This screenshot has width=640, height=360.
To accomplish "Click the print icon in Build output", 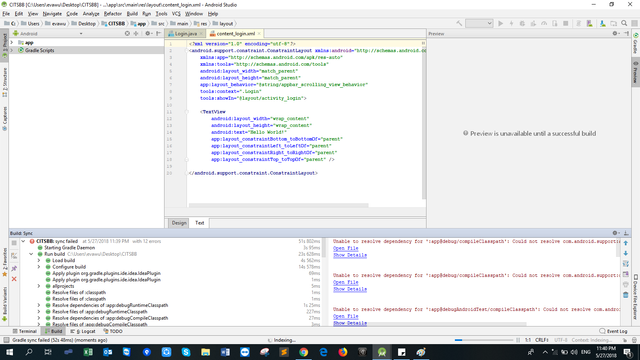I will coord(626,284).
